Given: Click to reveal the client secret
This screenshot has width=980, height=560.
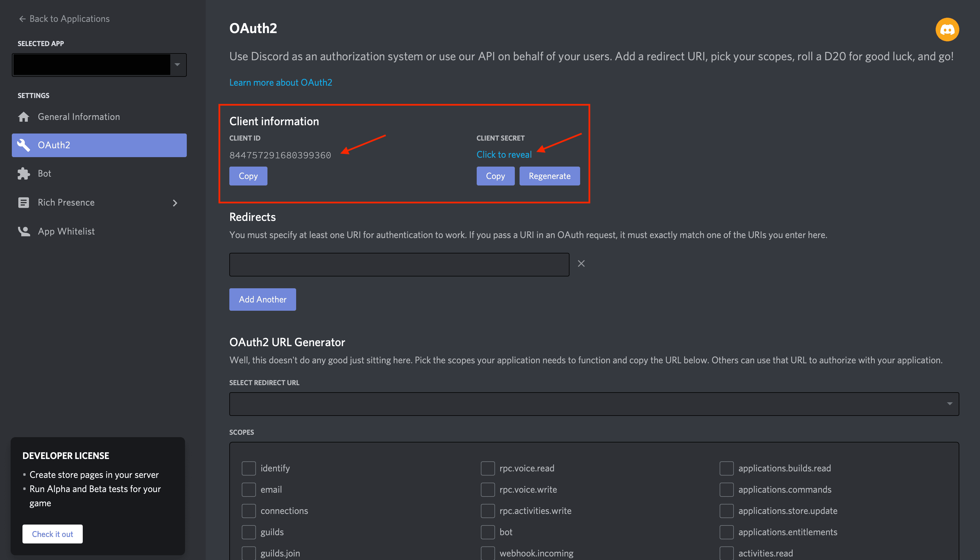Looking at the screenshot, I should coord(504,154).
